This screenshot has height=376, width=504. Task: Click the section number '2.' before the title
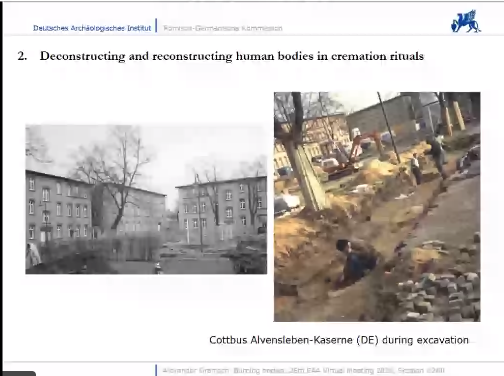[x=22, y=56]
